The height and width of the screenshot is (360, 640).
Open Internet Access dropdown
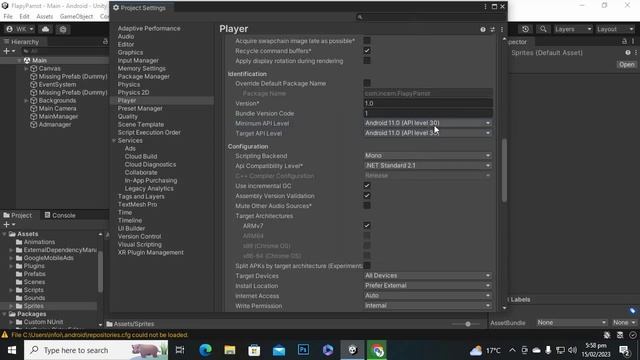click(x=428, y=296)
